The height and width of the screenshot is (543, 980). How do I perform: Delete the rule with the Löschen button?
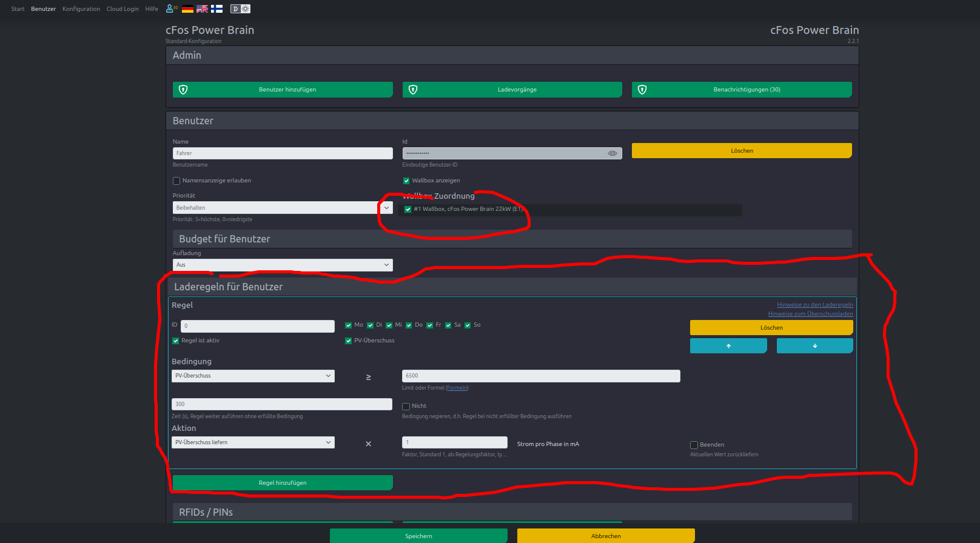click(x=771, y=327)
